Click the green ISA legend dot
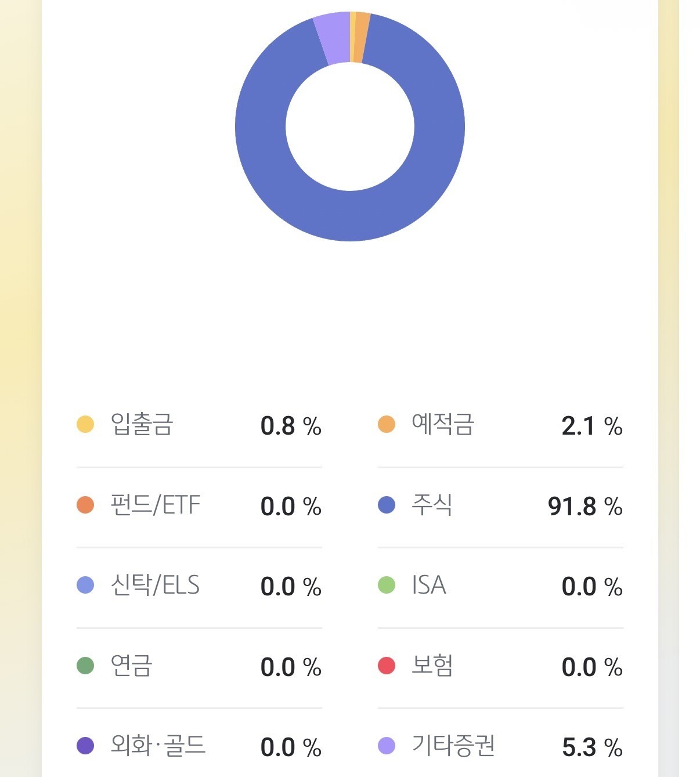This screenshot has height=777, width=700. [x=387, y=585]
